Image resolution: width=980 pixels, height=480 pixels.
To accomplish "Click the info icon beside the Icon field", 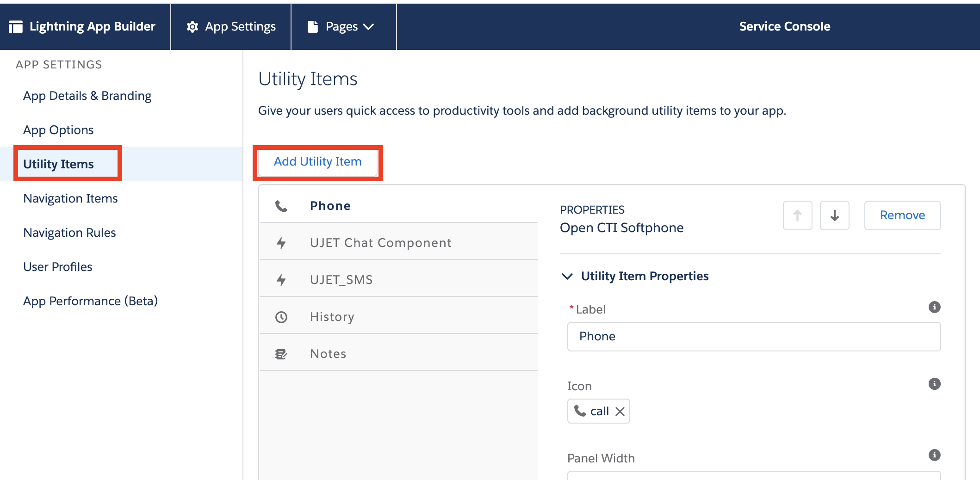I will [x=934, y=384].
